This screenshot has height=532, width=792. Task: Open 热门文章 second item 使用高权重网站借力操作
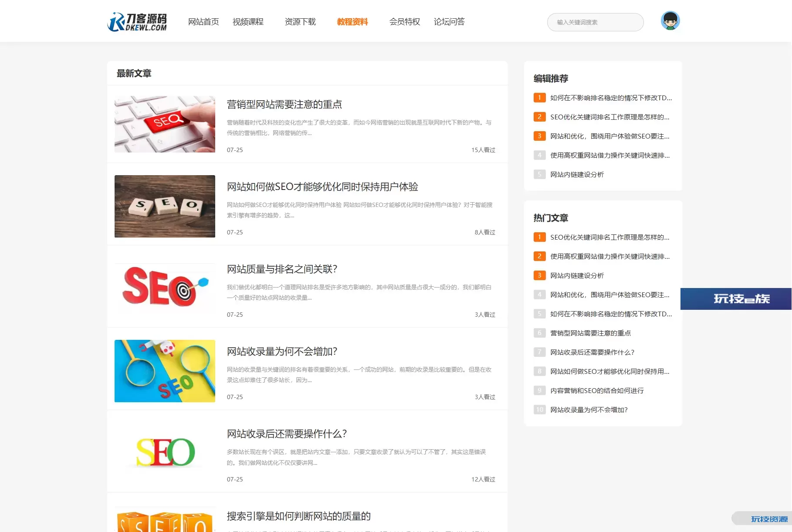pos(610,256)
